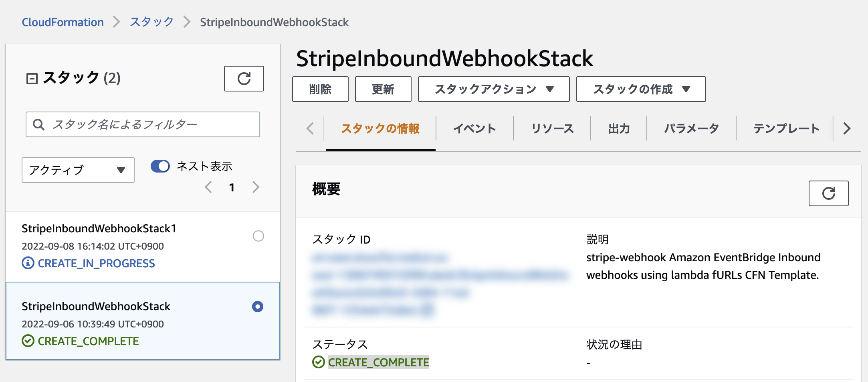Expand the スタックの作成 dropdown
This screenshot has height=382, width=868.
640,89
